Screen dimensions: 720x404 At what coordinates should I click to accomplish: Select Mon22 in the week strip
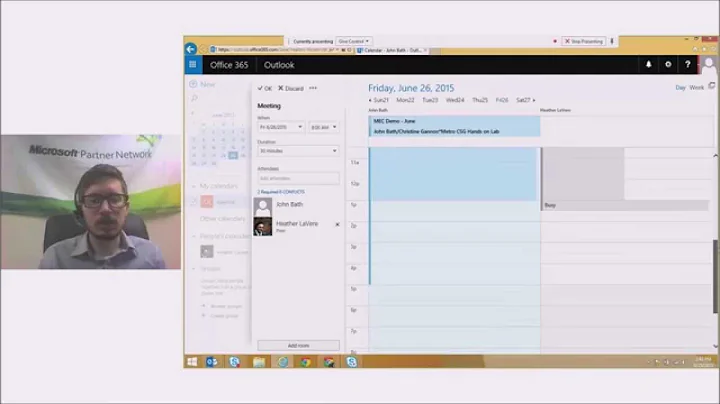click(x=405, y=100)
